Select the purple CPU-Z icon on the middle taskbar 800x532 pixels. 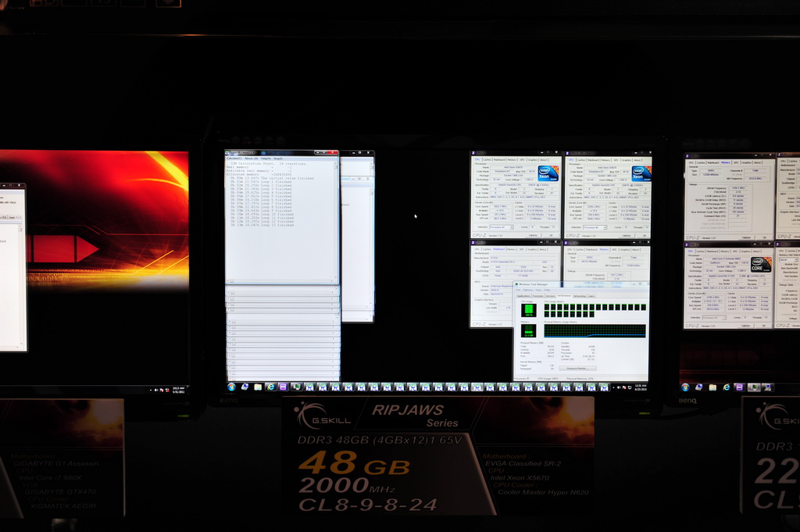[x=283, y=387]
